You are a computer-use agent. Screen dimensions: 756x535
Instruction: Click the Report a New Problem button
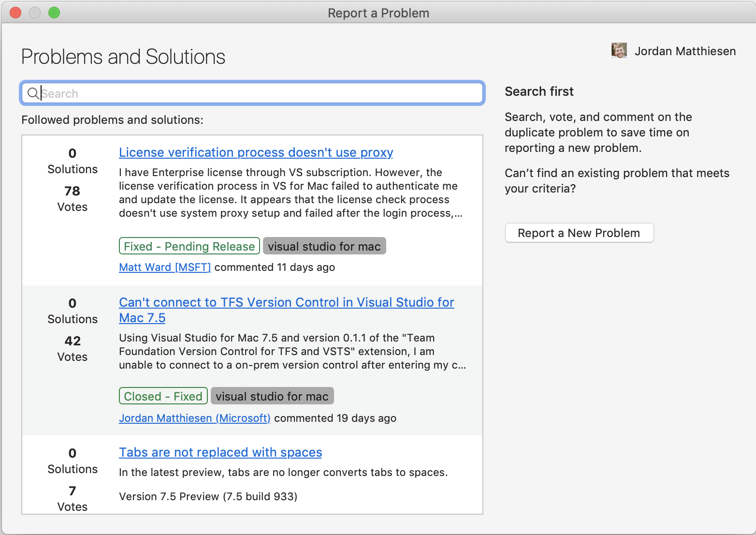pos(579,233)
